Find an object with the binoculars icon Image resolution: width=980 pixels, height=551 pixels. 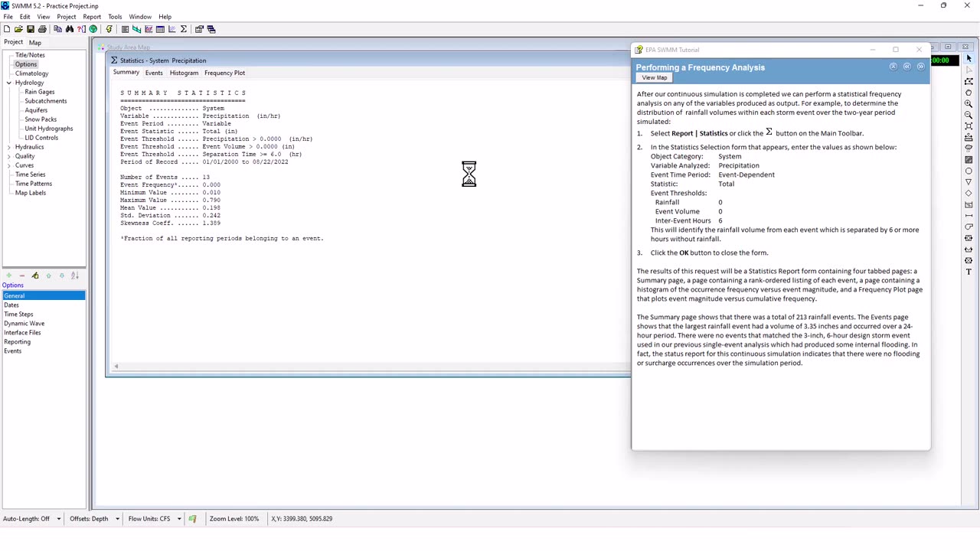point(70,29)
